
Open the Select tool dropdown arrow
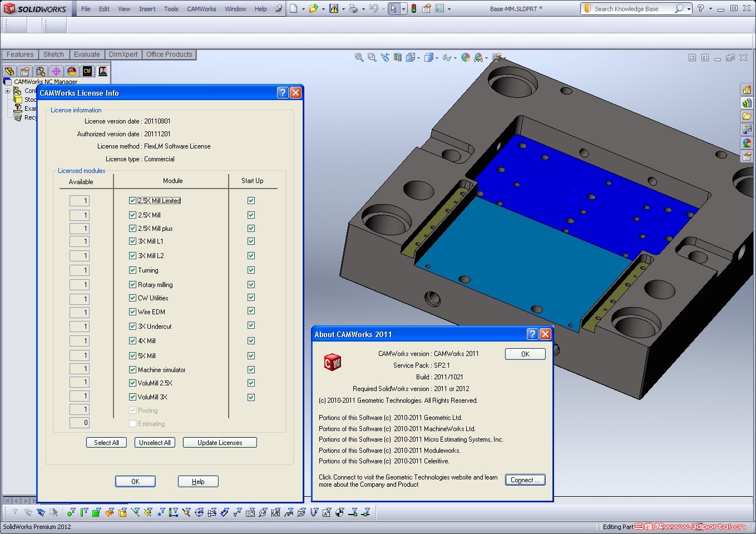(403, 9)
